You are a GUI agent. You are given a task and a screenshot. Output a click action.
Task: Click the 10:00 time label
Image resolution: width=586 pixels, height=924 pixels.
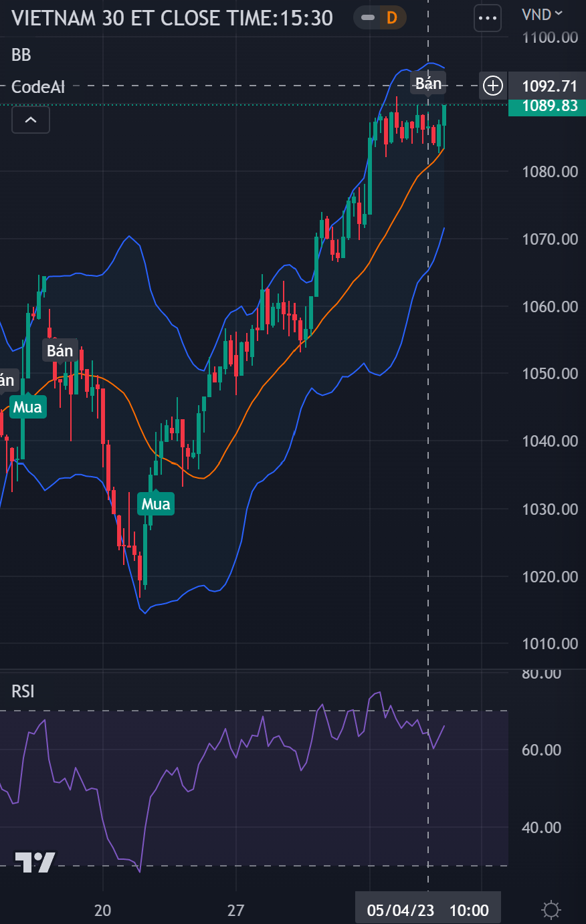coord(469,910)
